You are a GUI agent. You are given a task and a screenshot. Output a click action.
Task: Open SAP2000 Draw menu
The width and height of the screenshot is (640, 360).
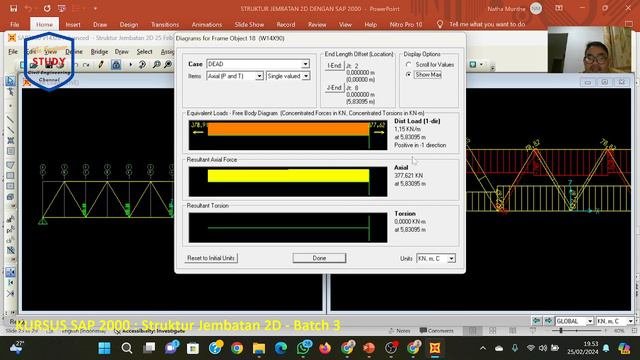(122, 52)
